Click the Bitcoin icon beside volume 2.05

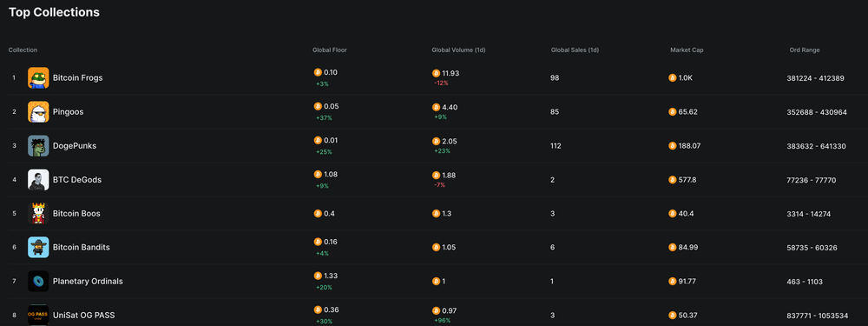click(x=437, y=141)
